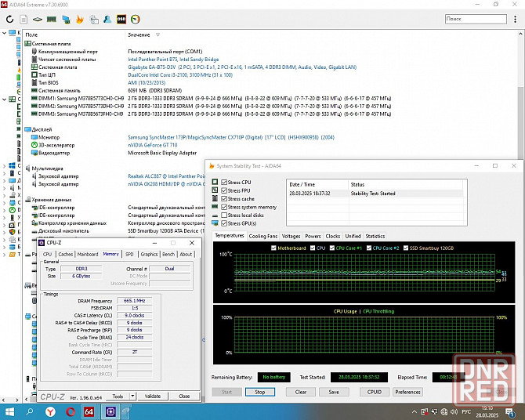
Task: Open Stability Test Preferences
Action: pyautogui.click(x=407, y=392)
